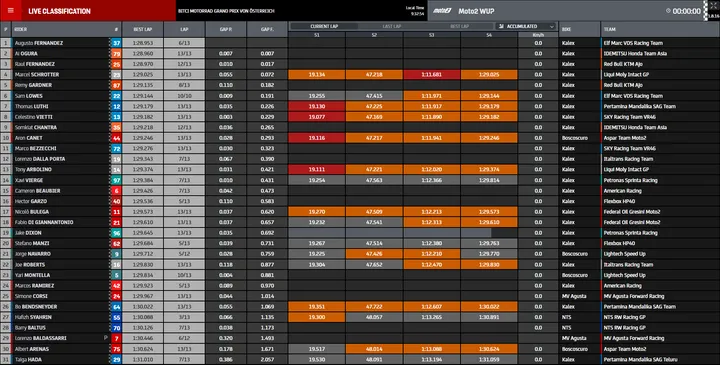
Task: Click rider number 75 badge for Arenas
Action: [x=116, y=349]
